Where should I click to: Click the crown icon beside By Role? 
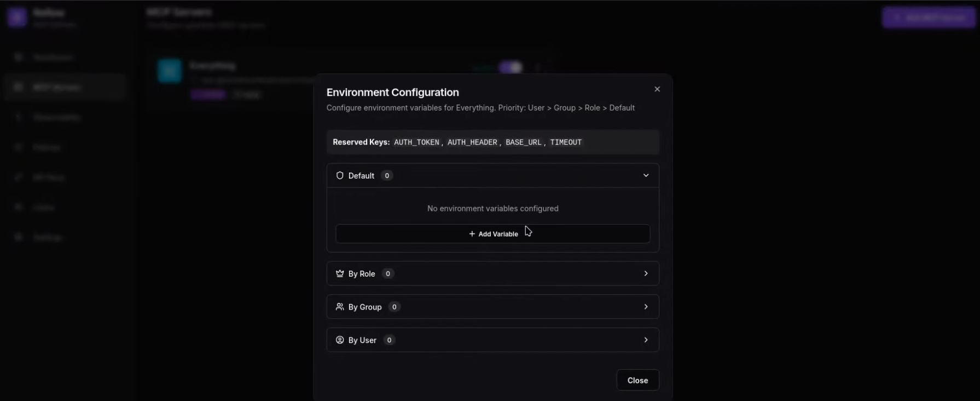pyautogui.click(x=340, y=273)
